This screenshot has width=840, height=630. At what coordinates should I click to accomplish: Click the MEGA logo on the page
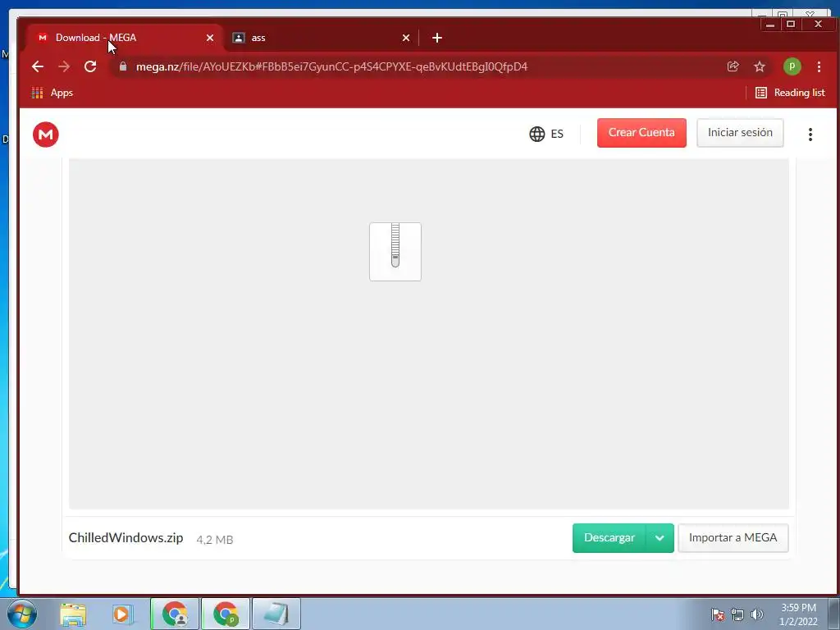click(x=46, y=134)
